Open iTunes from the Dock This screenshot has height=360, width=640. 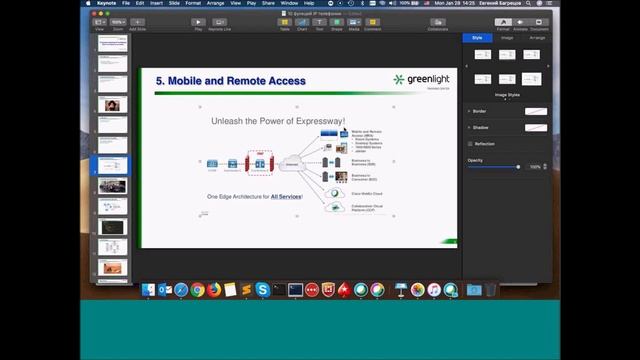coord(434,290)
